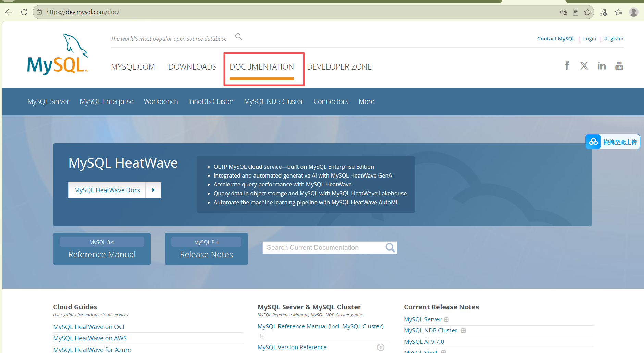Click the MySQL HeatWave banner heading

click(123, 163)
